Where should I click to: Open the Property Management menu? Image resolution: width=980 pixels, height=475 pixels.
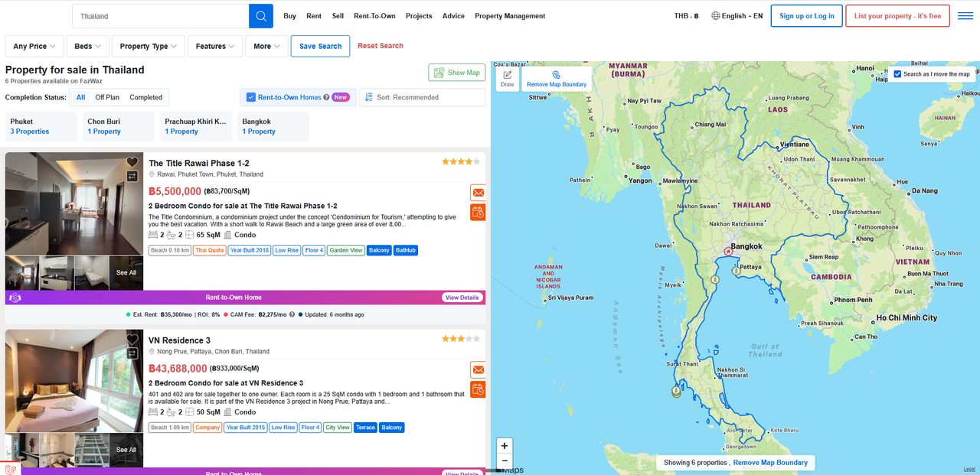coord(510,16)
